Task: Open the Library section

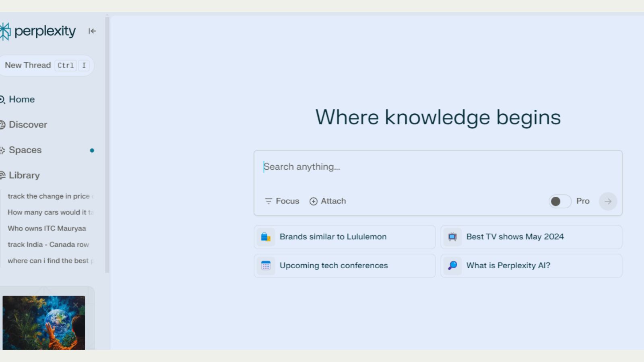Action: pos(24,175)
